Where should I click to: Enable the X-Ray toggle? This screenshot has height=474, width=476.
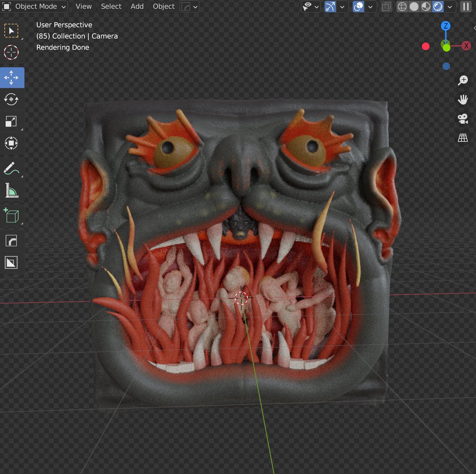386,7
